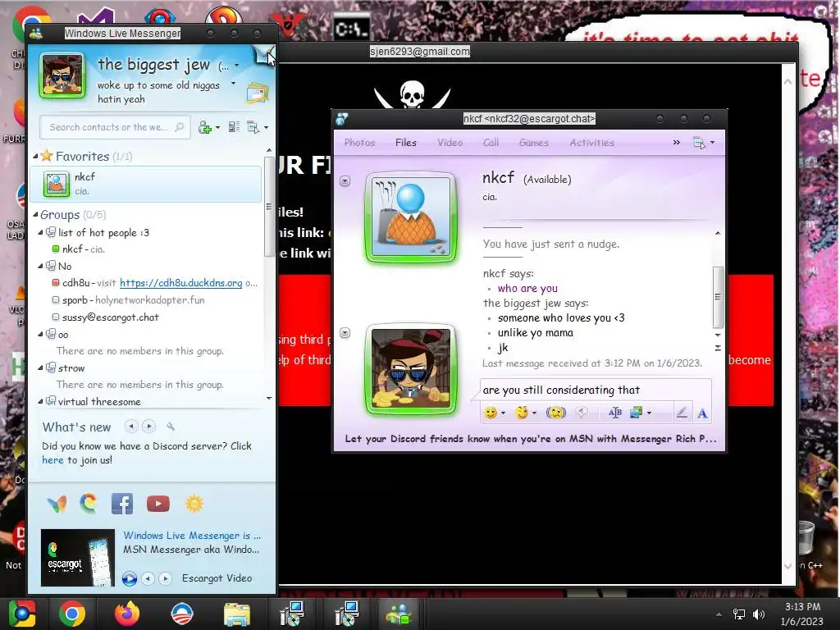Click the voice clip icon

[x=582, y=413]
